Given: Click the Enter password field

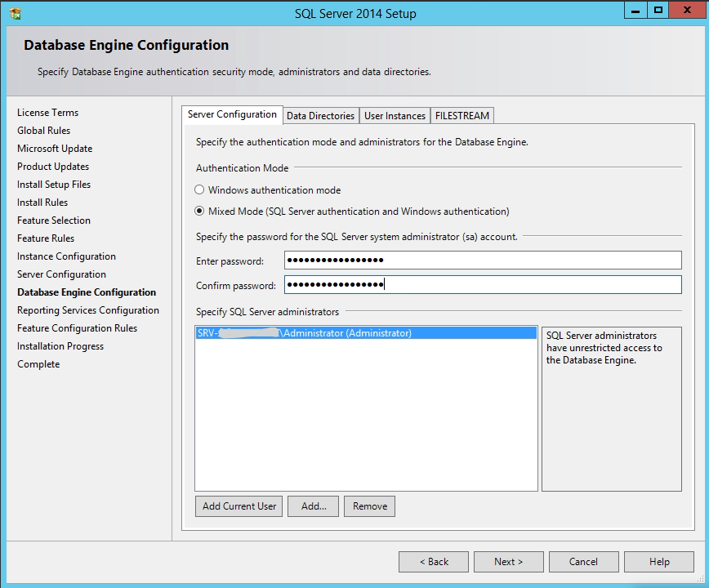Looking at the screenshot, I should click(x=482, y=260).
